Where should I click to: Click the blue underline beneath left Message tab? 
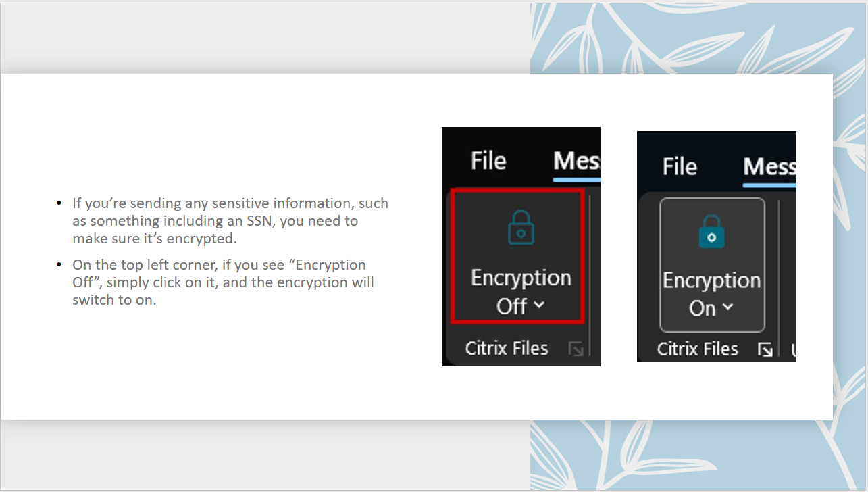pos(576,180)
